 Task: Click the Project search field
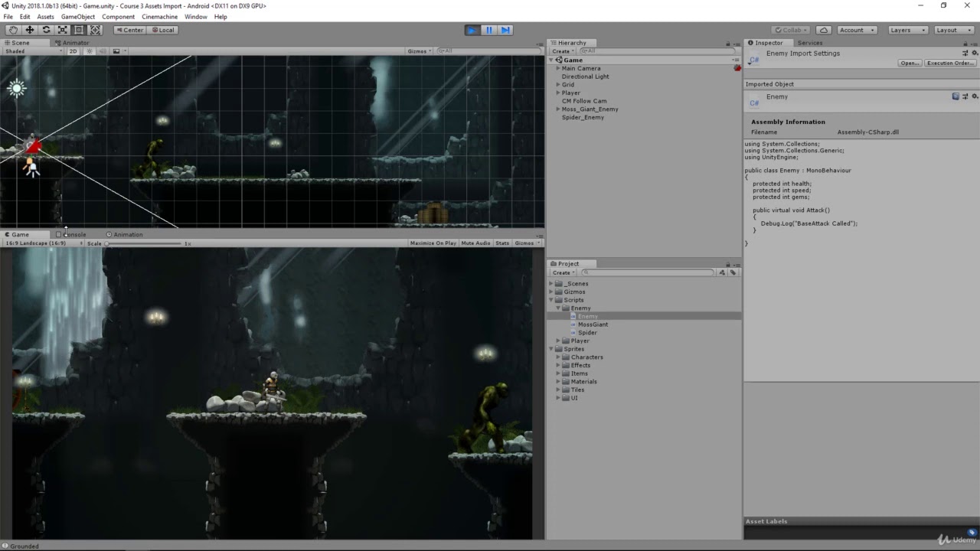pyautogui.click(x=647, y=272)
